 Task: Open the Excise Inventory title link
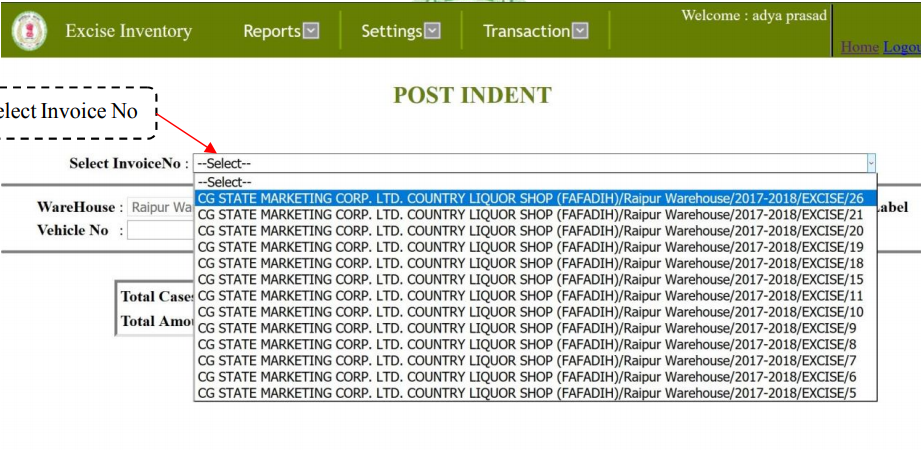pos(129,31)
